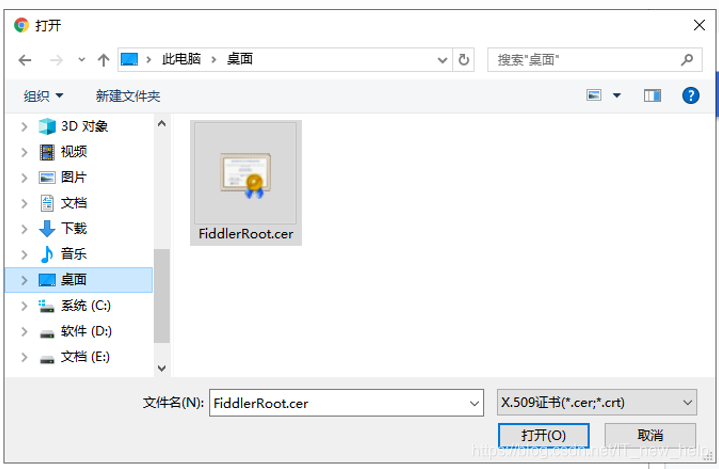The height and width of the screenshot is (469, 719).
Task: Select the Downloads folder icon in sidebar
Action: coord(47,228)
